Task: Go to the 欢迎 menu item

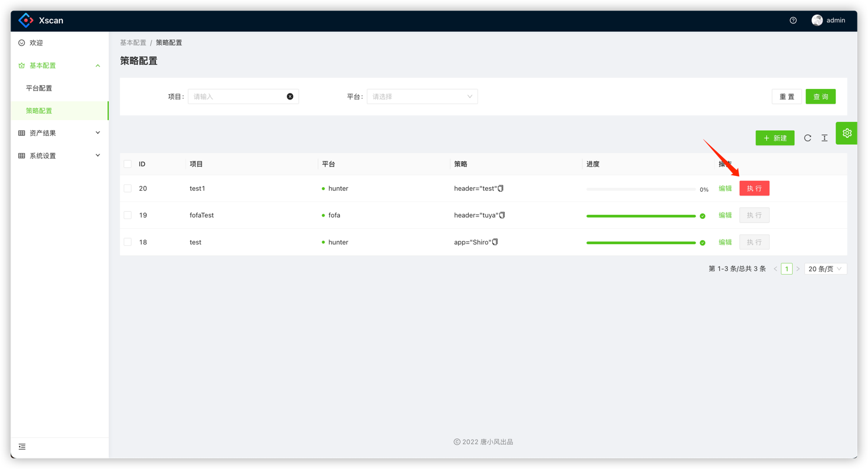Action: (x=59, y=43)
